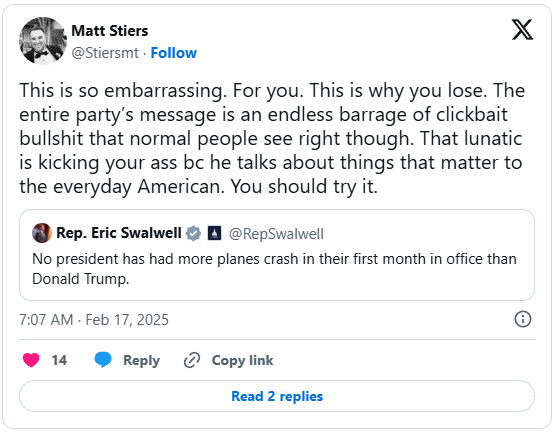Image resolution: width=556 pixels, height=434 pixels.
Task: Open Matt Stiers' profile picture
Action: click(43, 41)
